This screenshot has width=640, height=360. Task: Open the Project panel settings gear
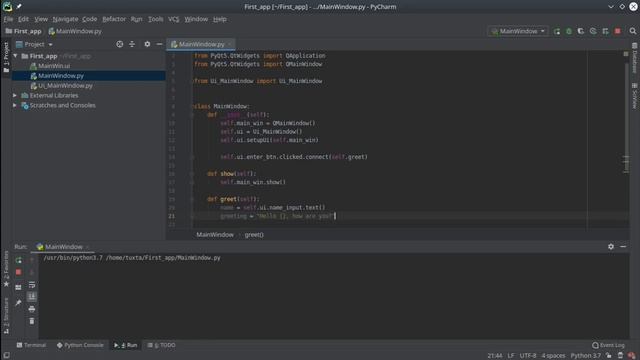point(147,44)
